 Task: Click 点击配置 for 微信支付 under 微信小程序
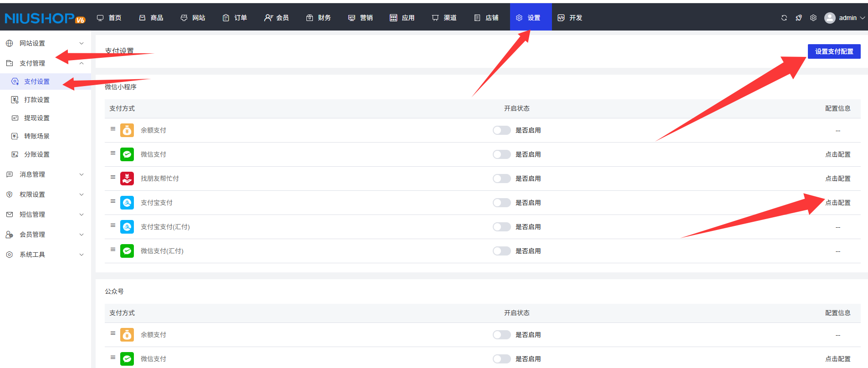tap(838, 154)
